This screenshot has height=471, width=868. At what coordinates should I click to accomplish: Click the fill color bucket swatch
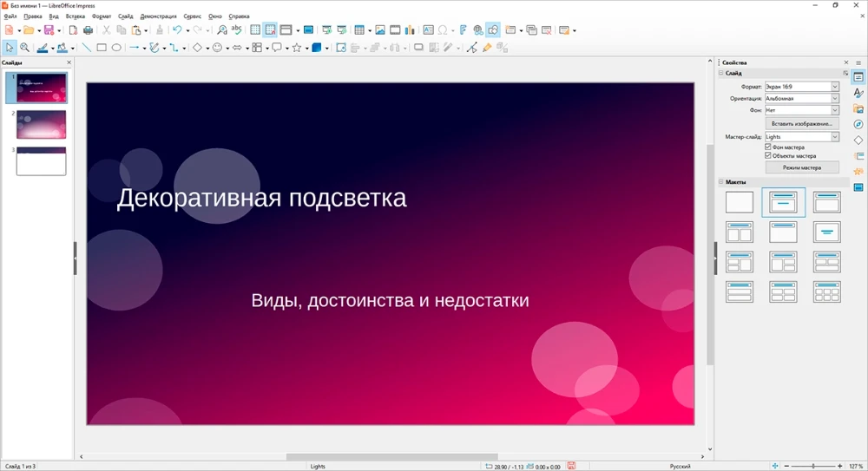point(62,49)
